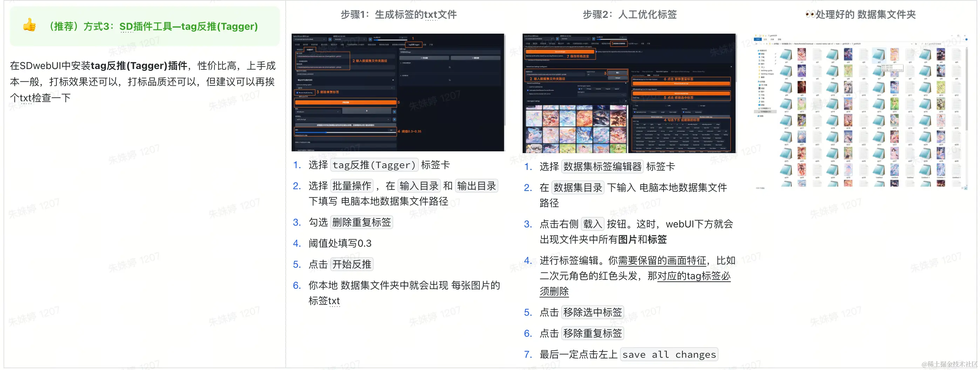Collapse Dataset Load Settings in step 2 screenshot

click(x=576, y=83)
